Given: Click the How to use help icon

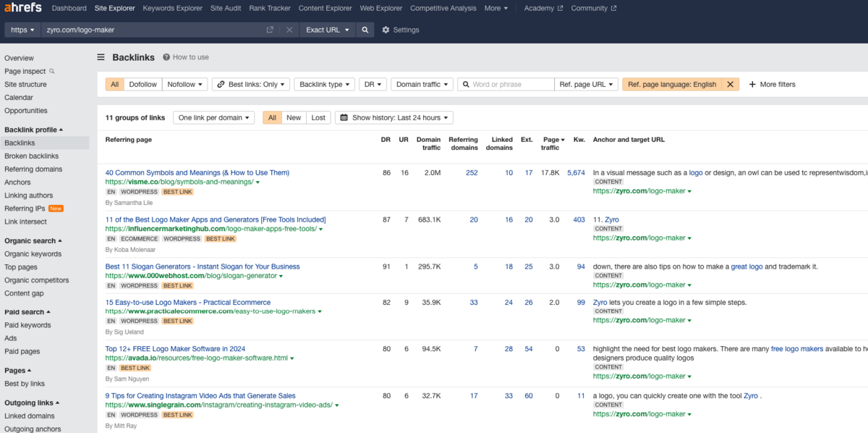Looking at the screenshot, I should [x=166, y=57].
